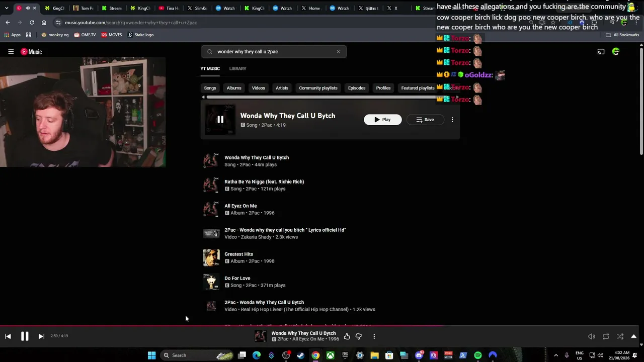Open the YouTube Music hamburger menu
The width and height of the screenshot is (644, 362).
(11, 52)
